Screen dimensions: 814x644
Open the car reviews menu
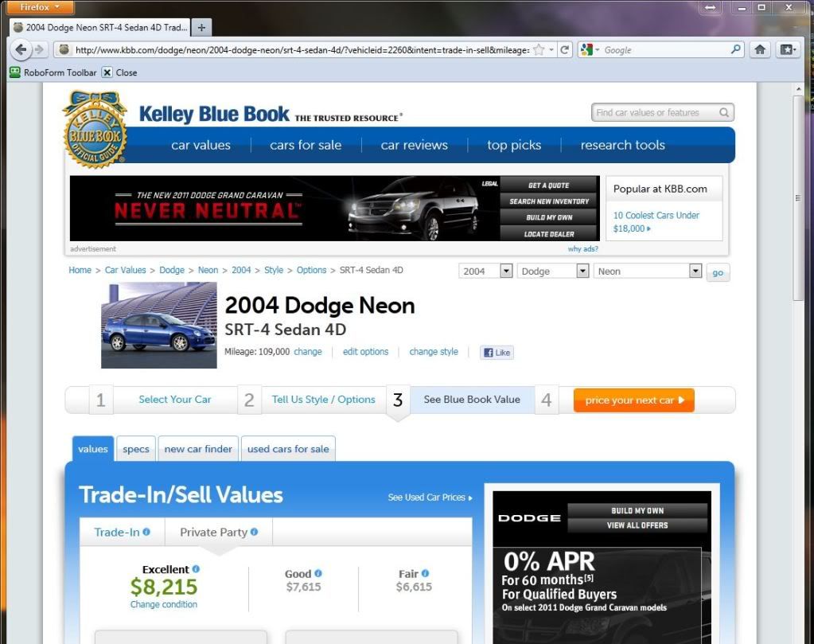click(415, 145)
